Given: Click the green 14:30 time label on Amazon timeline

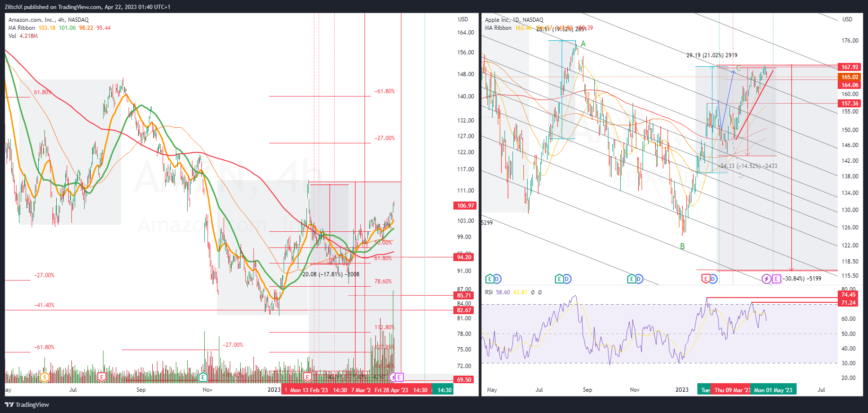Looking at the screenshot, I should (x=444, y=390).
